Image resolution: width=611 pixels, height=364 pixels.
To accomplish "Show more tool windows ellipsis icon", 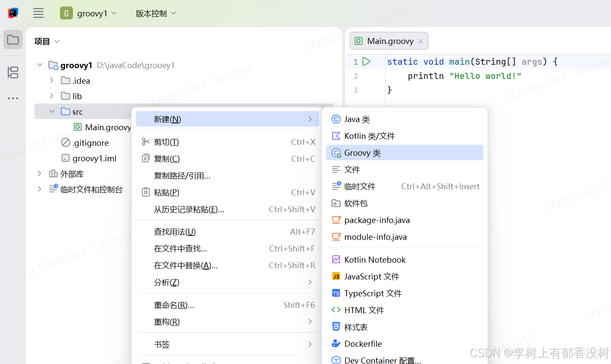I will [x=13, y=98].
